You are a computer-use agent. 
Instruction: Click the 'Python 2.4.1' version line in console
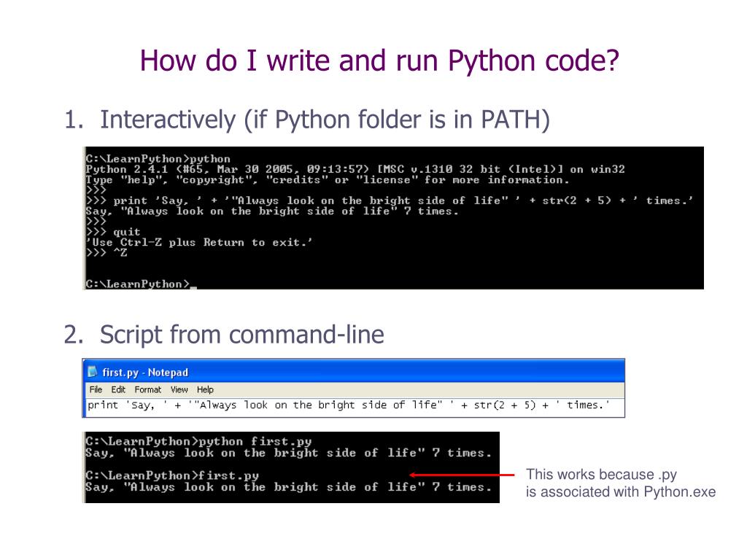[x=355, y=169]
